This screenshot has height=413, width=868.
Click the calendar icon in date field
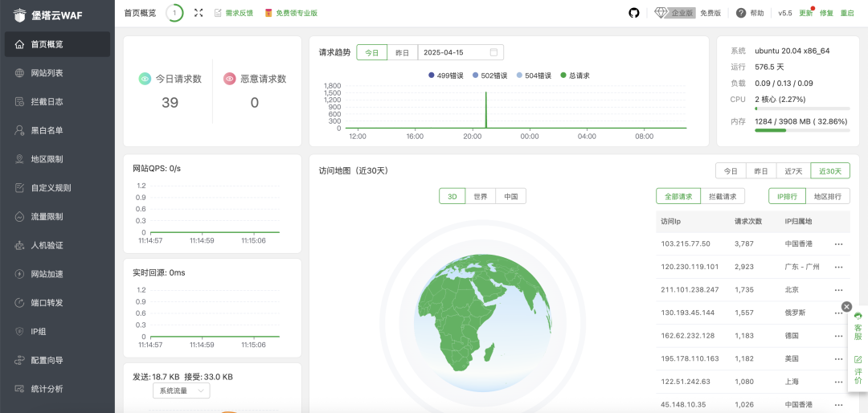coord(493,52)
